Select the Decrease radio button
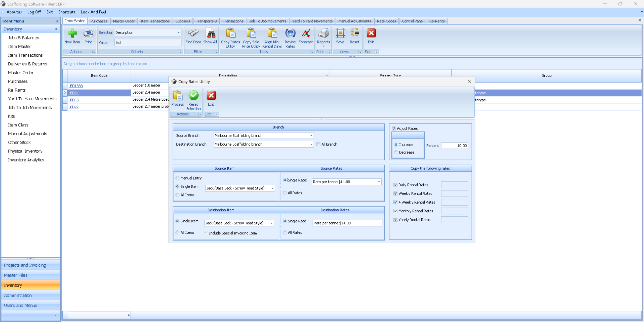Viewport: 644px width, 322px height. coord(396,152)
